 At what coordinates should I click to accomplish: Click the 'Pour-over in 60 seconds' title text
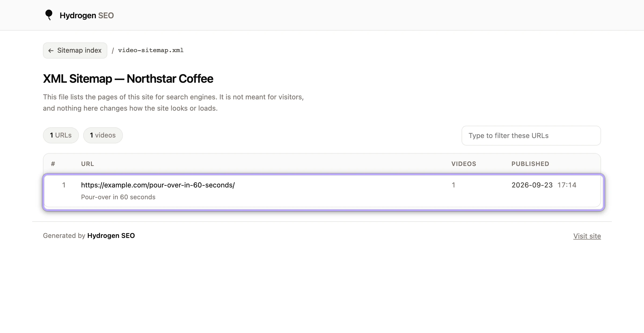(118, 197)
